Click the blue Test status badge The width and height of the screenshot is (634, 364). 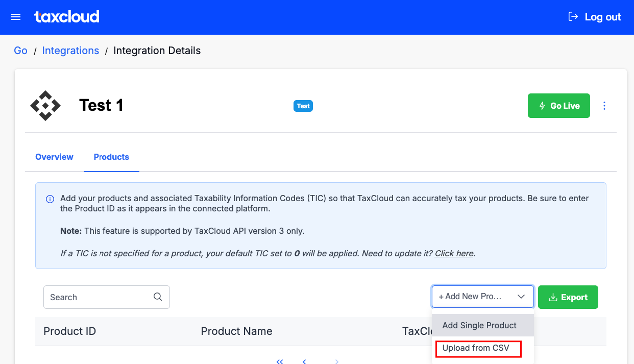pos(303,106)
